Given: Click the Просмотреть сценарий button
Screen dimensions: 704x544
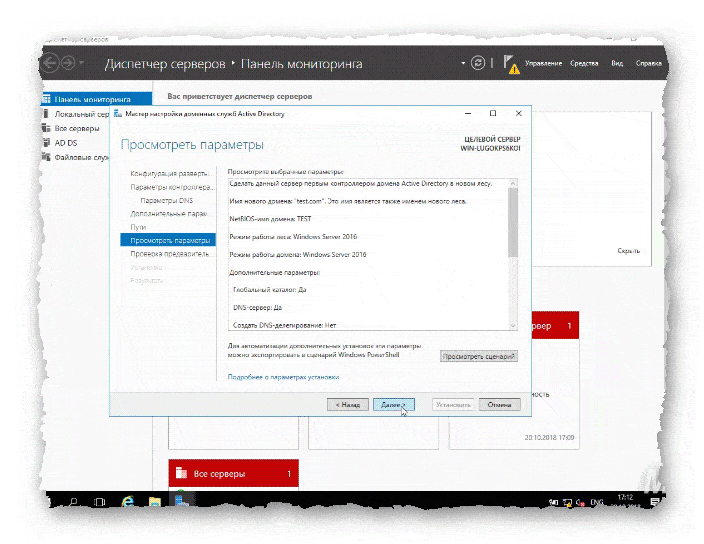Looking at the screenshot, I should (x=479, y=356).
